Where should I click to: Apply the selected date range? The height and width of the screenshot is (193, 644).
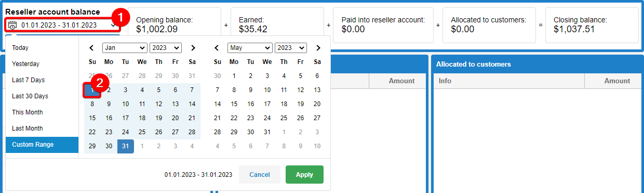pyautogui.click(x=304, y=175)
